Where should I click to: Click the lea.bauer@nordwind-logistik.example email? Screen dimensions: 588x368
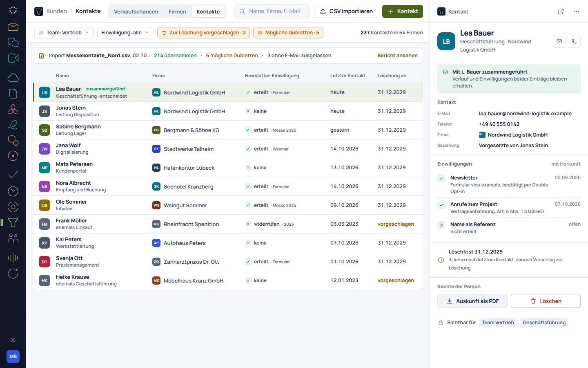[x=525, y=114]
